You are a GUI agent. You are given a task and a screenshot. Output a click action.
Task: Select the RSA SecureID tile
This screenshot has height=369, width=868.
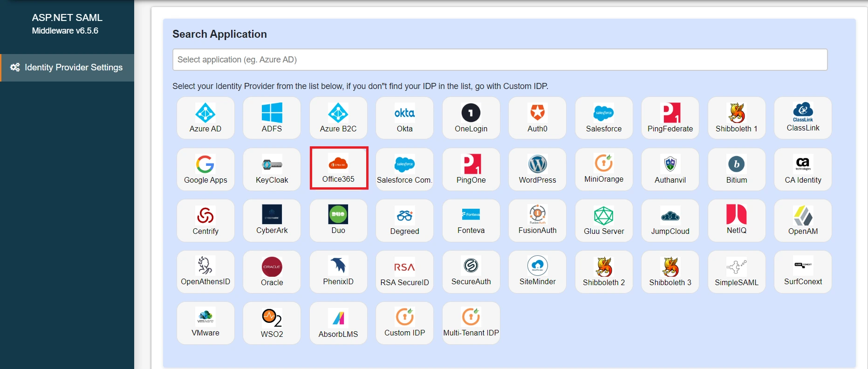(404, 272)
